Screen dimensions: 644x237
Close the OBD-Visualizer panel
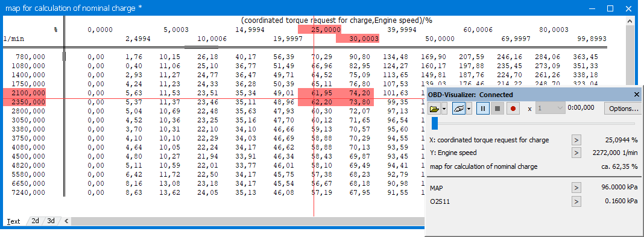(x=637, y=95)
